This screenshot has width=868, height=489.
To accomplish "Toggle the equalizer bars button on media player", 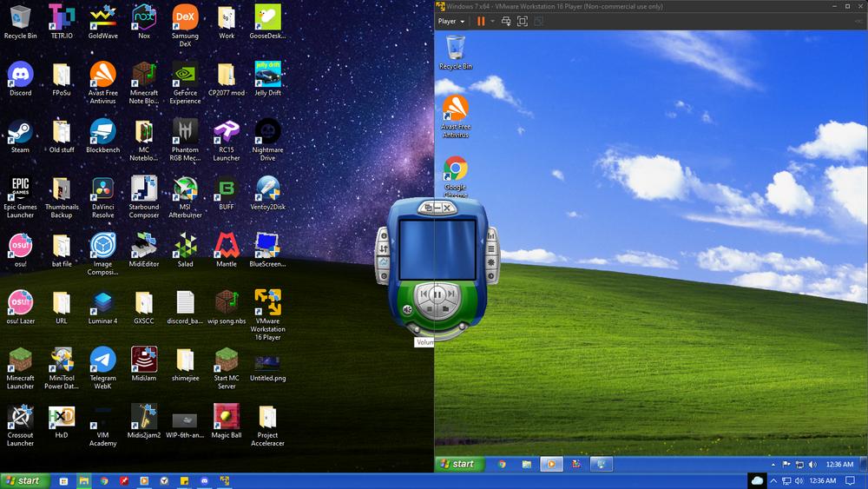I will click(x=491, y=236).
